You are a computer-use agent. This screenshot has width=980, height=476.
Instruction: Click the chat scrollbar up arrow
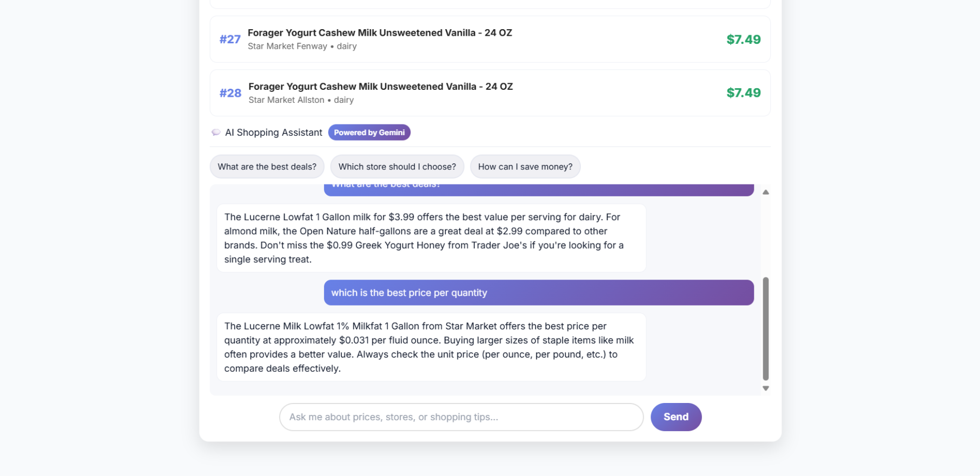(766, 192)
